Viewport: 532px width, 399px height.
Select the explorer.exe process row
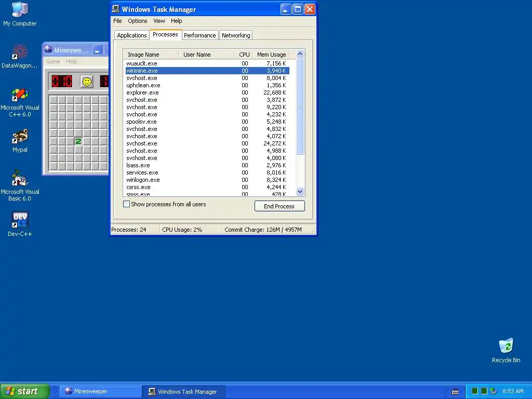pyautogui.click(x=207, y=92)
